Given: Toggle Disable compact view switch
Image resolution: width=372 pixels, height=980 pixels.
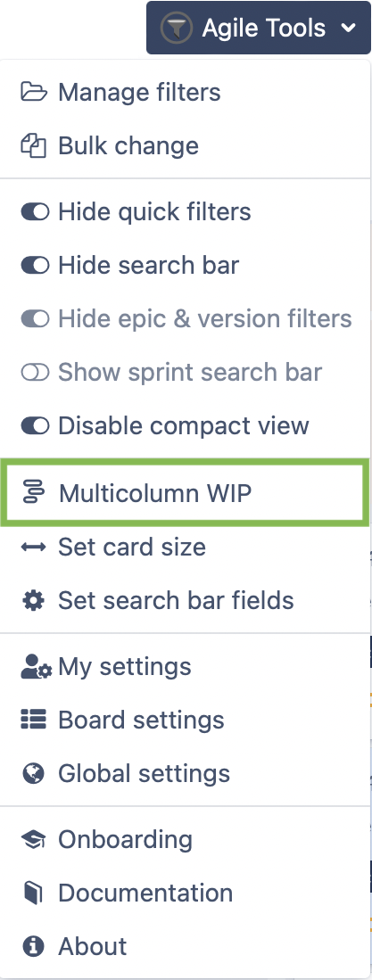Looking at the screenshot, I should [35, 426].
